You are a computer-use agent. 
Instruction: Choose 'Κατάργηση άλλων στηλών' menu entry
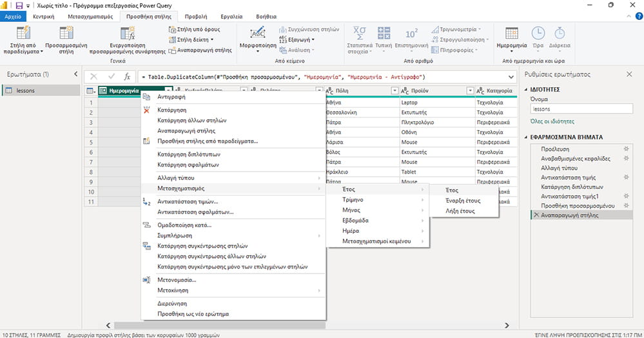click(x=192, y=120)
